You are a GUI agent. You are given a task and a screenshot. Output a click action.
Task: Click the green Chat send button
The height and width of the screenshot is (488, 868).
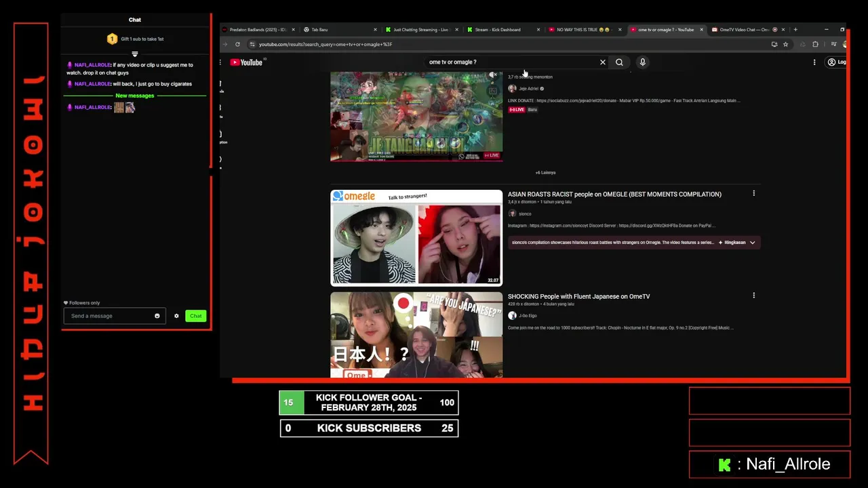(x=196, y=316)
